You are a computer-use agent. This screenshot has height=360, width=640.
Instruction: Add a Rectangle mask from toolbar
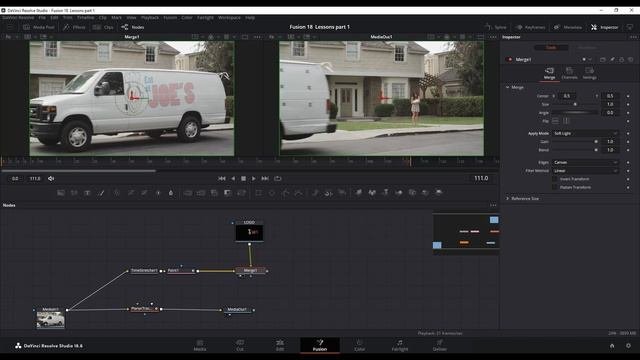point(258,193)
